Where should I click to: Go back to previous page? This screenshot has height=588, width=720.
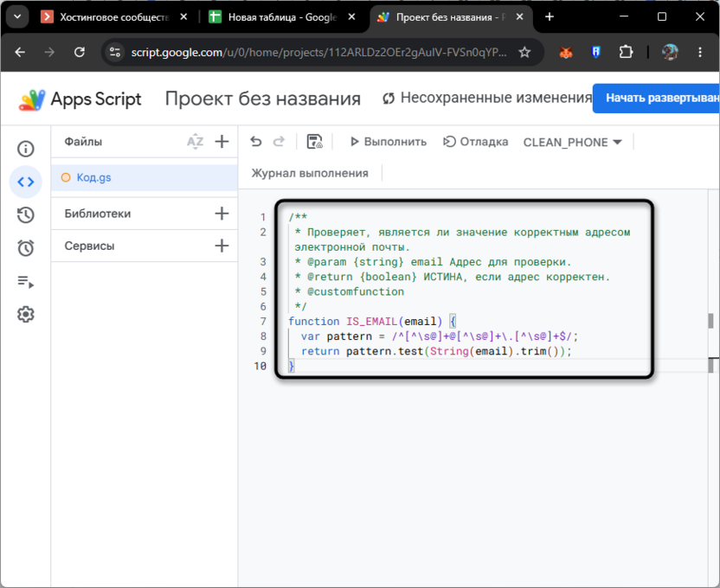click(20, 52)
